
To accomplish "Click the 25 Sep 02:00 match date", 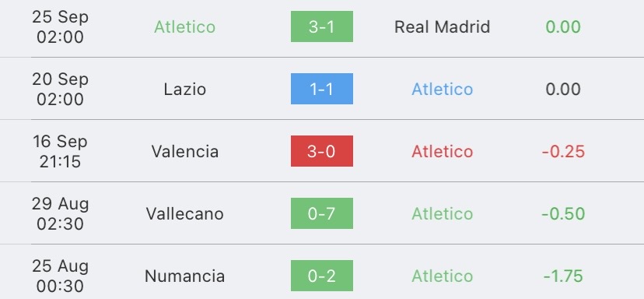I will (x=61, y=27).
